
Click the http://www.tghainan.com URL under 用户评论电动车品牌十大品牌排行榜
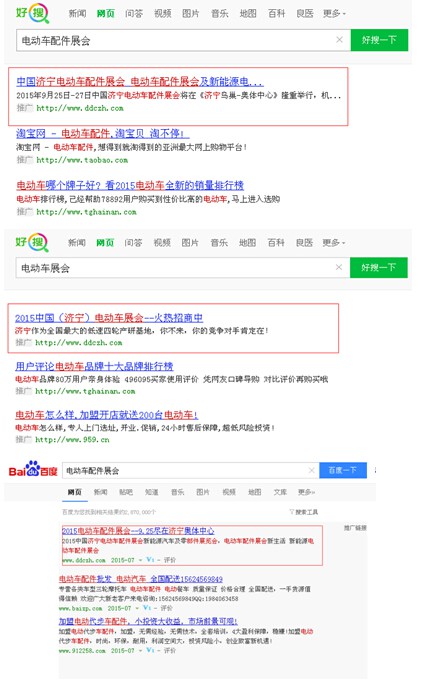[x=85, y=391]
